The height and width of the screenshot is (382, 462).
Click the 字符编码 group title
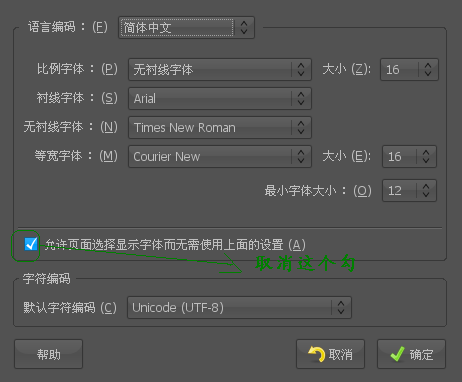(46, 279)
